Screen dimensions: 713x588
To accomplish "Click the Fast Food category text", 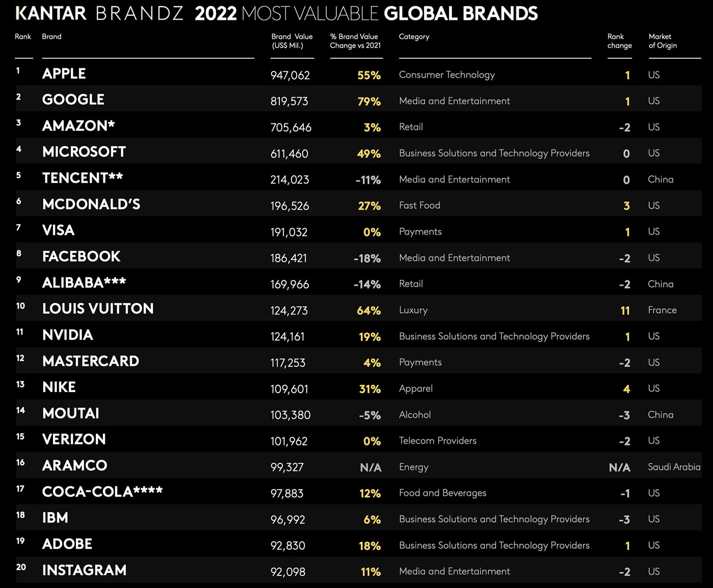I will [x=419, y=205].
